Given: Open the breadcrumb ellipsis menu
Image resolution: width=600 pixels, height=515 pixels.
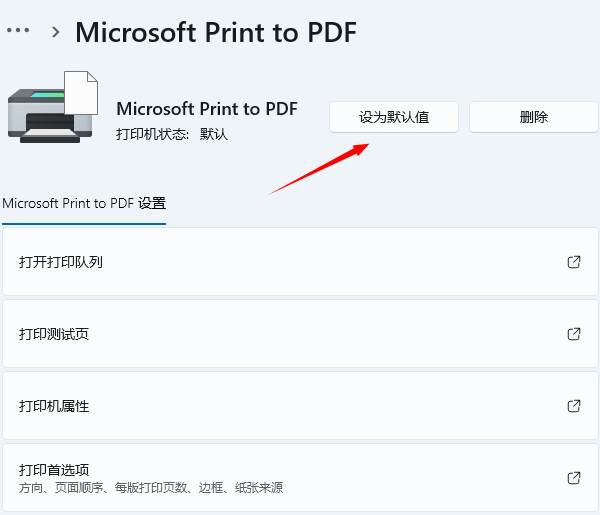Looking at the screenshot, I should pyautogui.click(x=19, y=31).
